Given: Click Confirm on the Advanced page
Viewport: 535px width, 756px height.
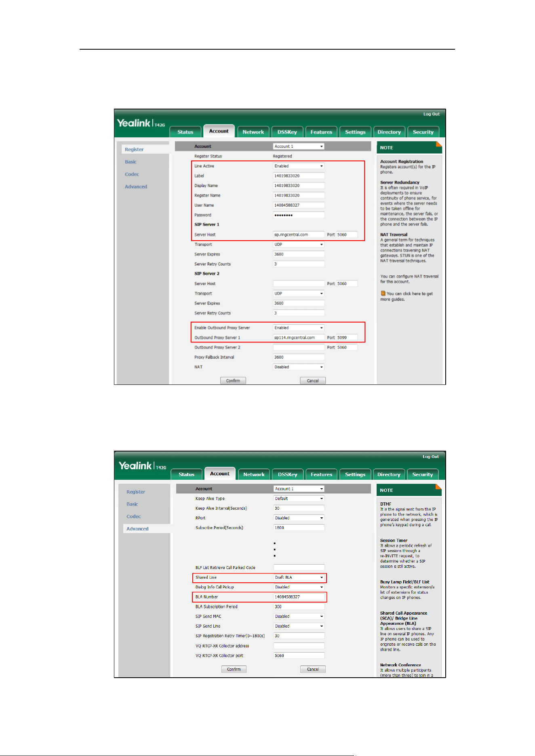Looking at the screenshot, I should 234,669.
